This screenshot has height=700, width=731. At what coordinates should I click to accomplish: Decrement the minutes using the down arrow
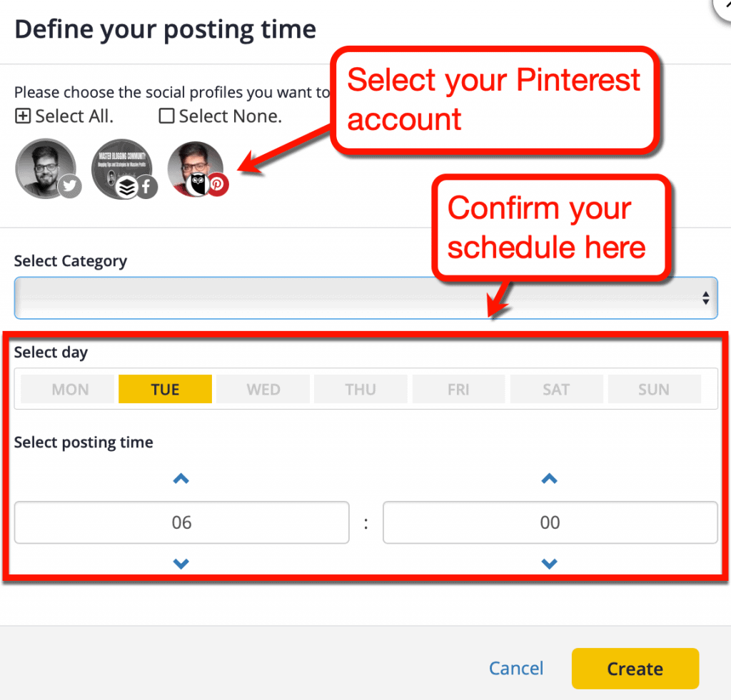click(549, 563)
